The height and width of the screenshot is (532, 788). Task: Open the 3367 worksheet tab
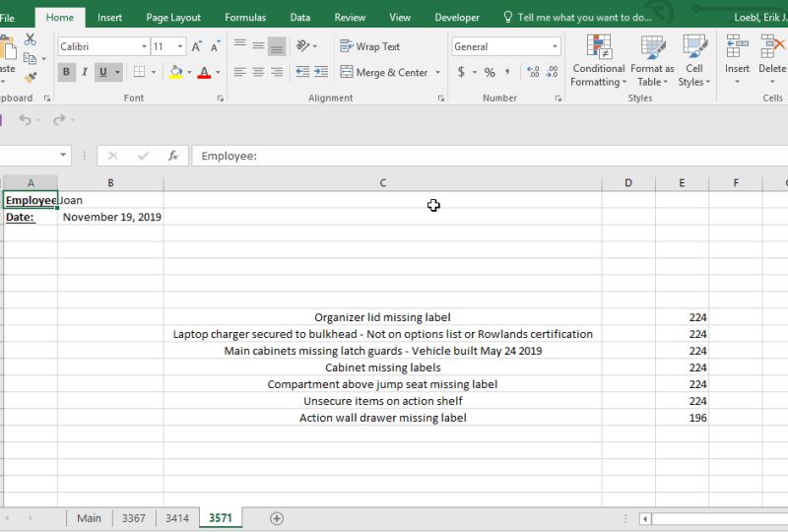pyautogui.click(x=134, y=518)
